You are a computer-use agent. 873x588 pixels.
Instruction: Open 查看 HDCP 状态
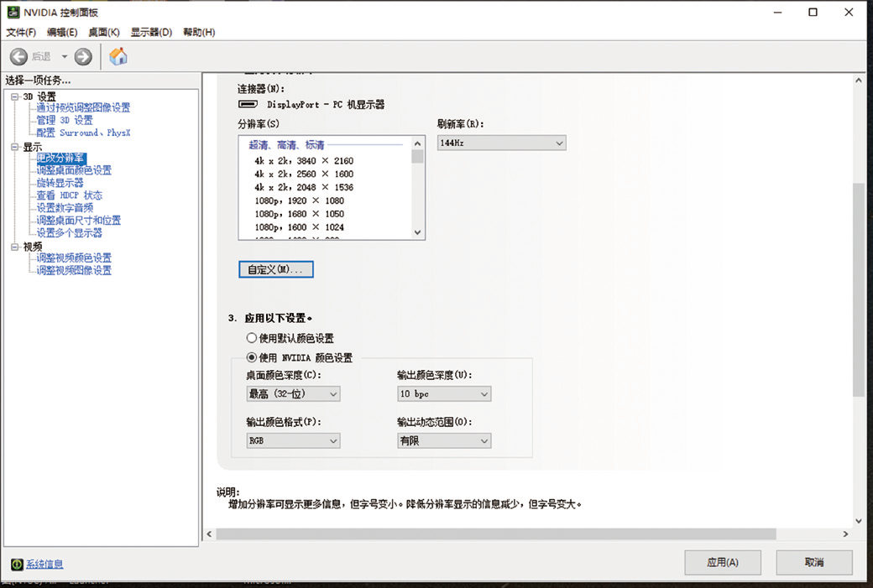tap(70, 195)
